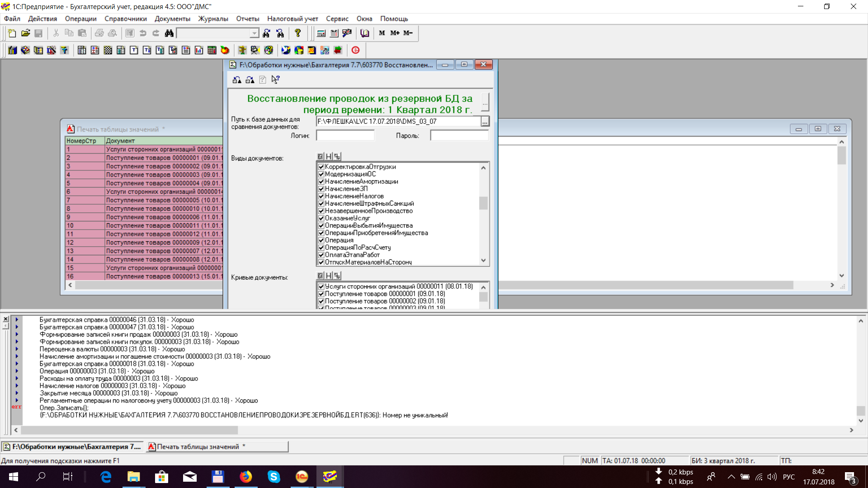This screenshot has height=488, width=868.
Task: Click message line Закрытие месяца 00000003
Action: [108, 393]
